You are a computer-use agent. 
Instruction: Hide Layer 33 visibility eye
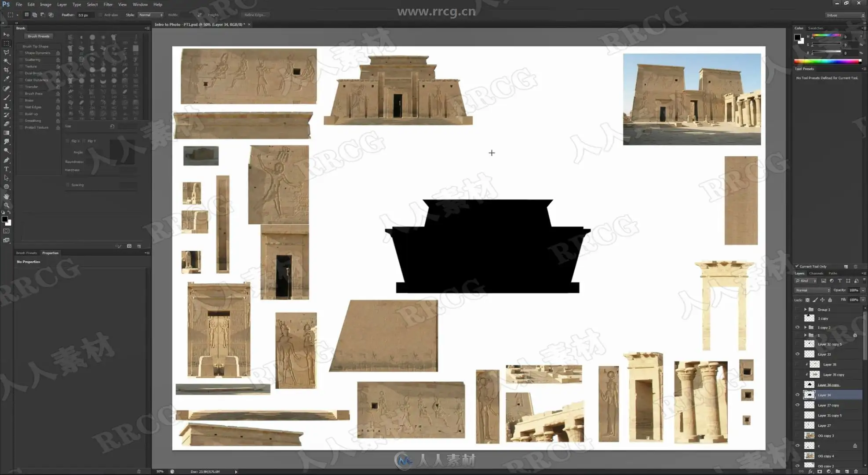(x=797, y=354)
